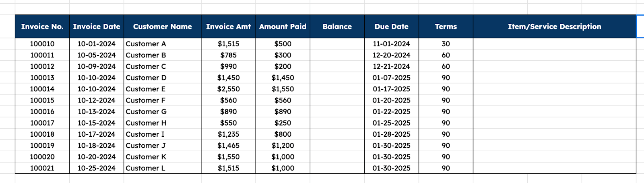Viewport: 644px width, 183px height.
Task: Click the Invoice No. column header
Action: pyautogui.click(x=42, y=27)
